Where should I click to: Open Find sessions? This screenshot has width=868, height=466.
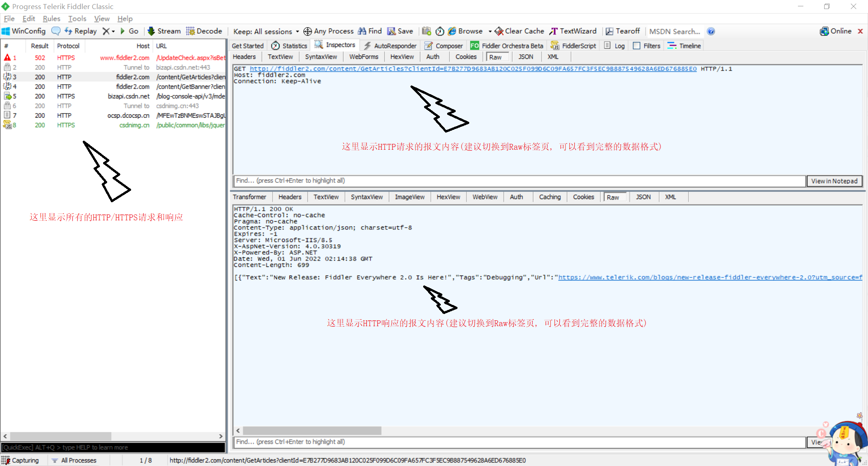370,31
